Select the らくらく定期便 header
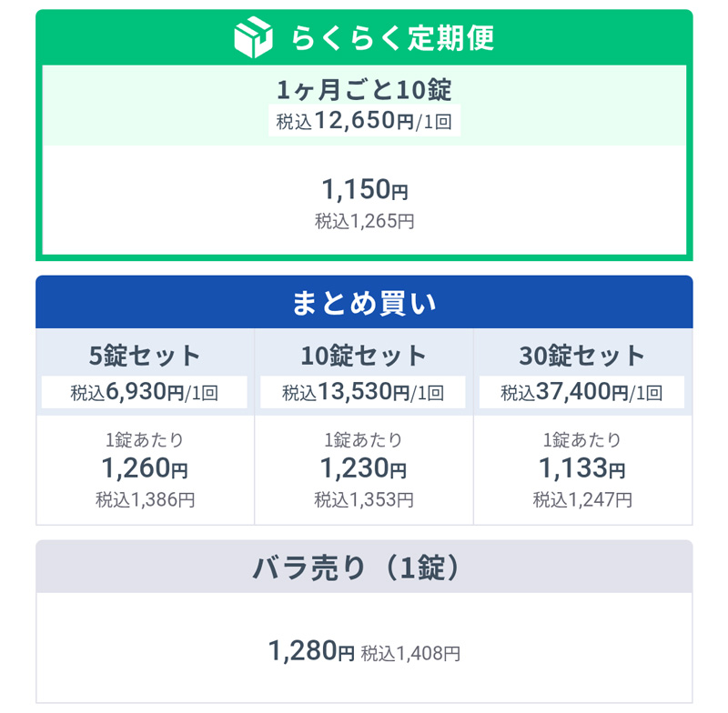728x713 pixels. tap(364, 37)
